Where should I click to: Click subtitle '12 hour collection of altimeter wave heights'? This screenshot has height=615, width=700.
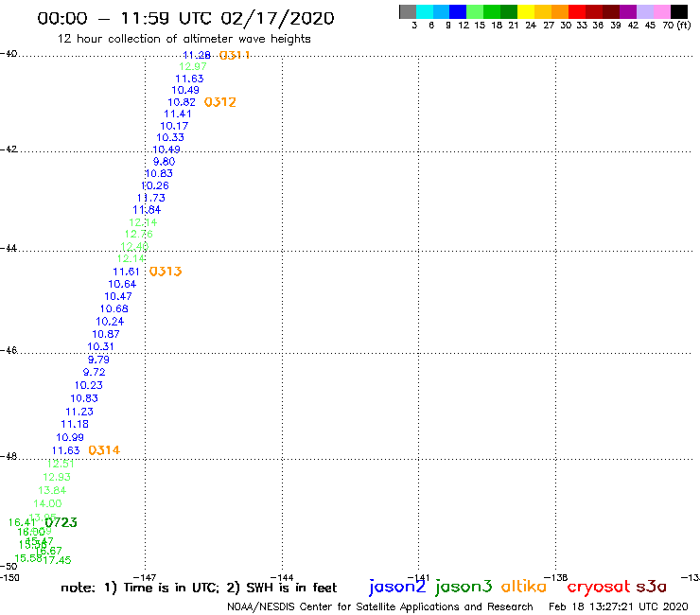click(184, 39)
